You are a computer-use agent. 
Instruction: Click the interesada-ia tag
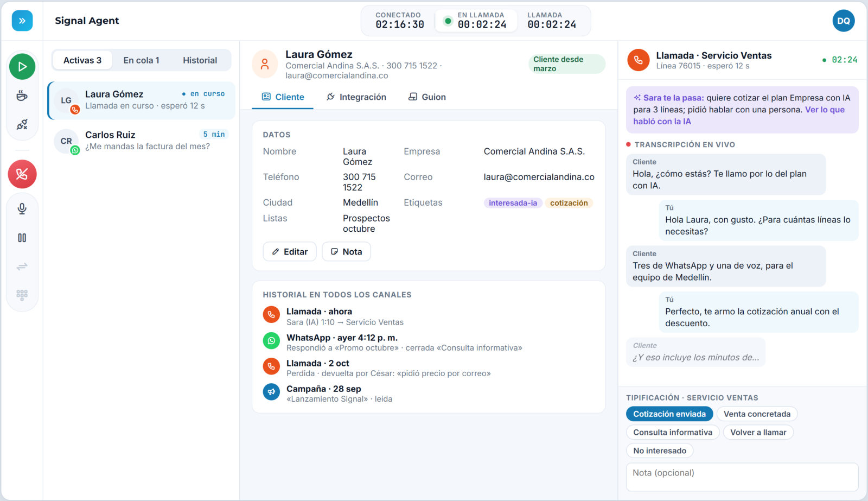coord(513,203)
